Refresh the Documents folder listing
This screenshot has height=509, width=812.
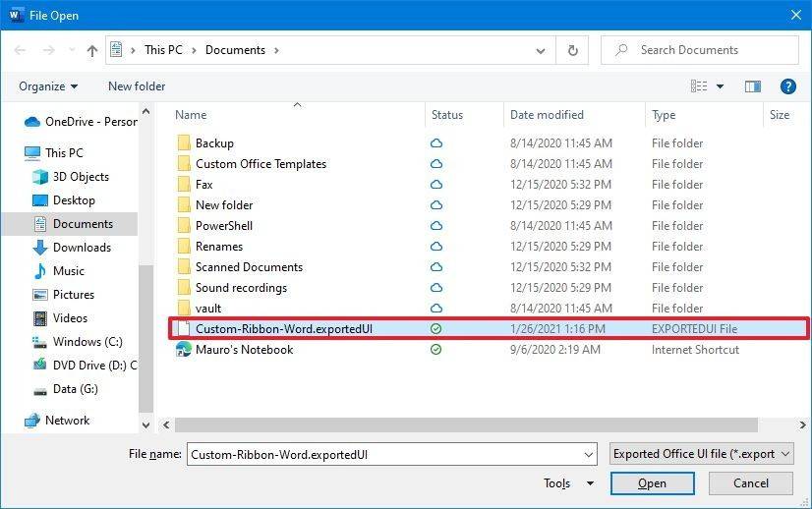tap(573, 50)
